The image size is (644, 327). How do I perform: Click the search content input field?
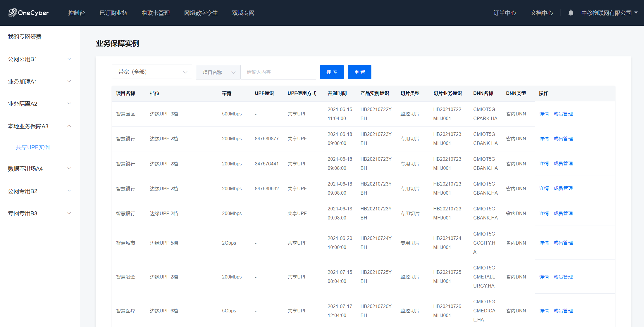(278, 72)
